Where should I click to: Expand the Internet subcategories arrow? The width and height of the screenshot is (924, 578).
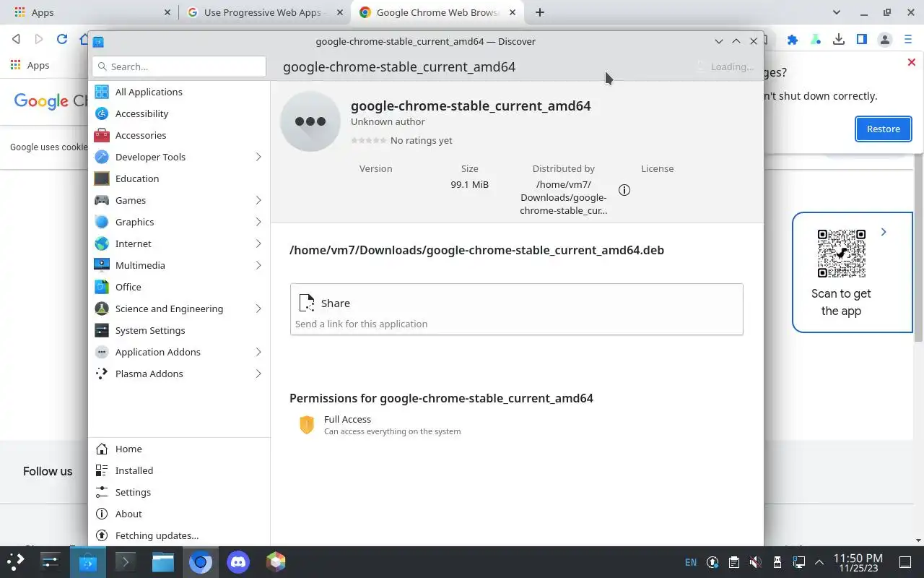(x=258, y=243)
